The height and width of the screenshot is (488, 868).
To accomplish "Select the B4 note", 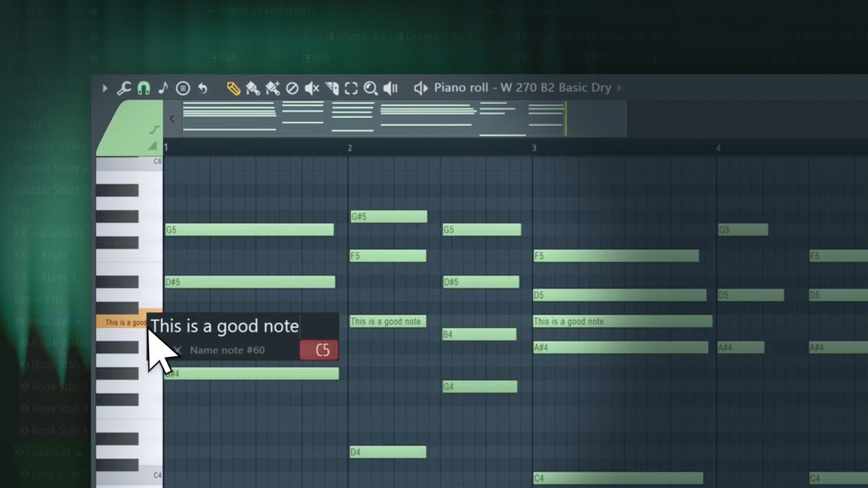I will pyautogui.click(x=480, y=334).
